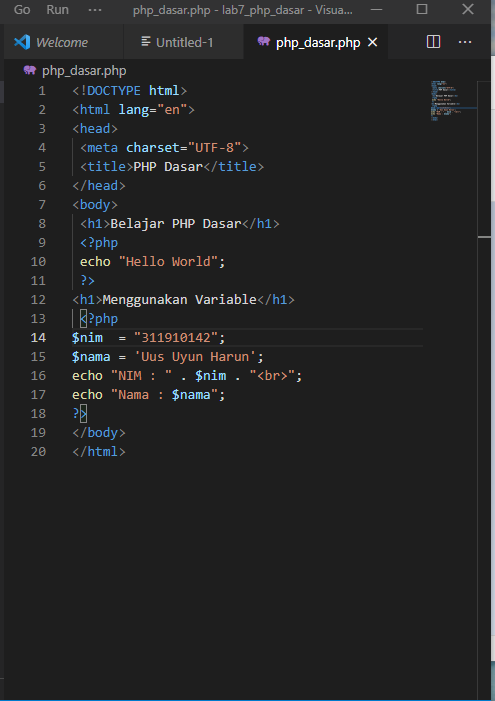Click the 'Uus Uyun Harun' string

click(x=195, y=357)
